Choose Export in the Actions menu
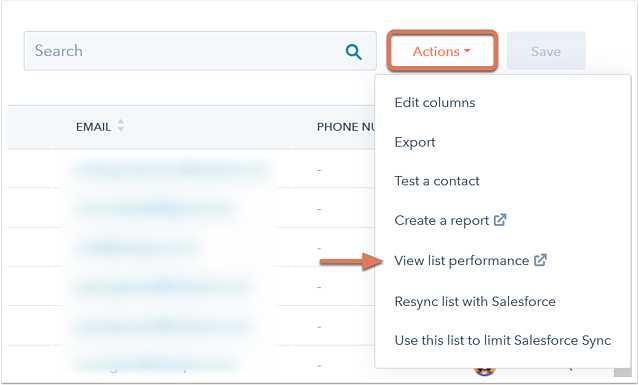This screenshot has height=385, width=639. click(415, 142)
